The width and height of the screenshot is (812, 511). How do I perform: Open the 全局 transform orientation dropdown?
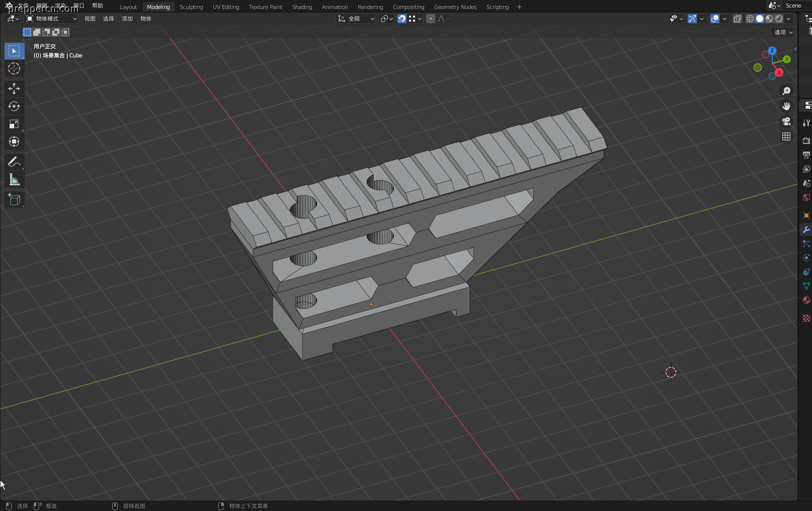click(x=356, y=19)
